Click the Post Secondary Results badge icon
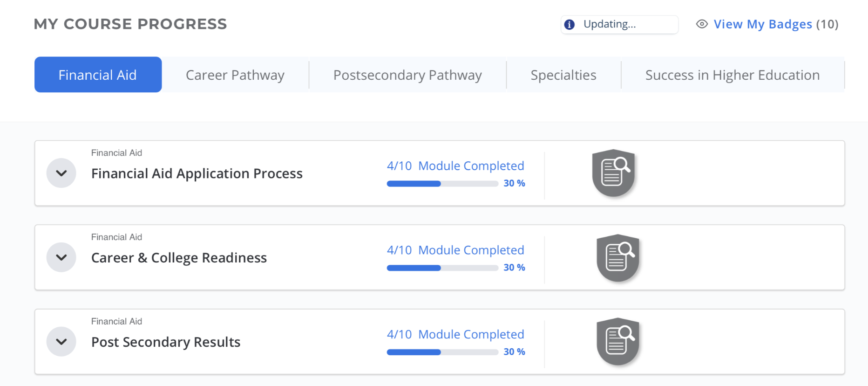This screenshot has width=868, height=386. coord(618,342)
